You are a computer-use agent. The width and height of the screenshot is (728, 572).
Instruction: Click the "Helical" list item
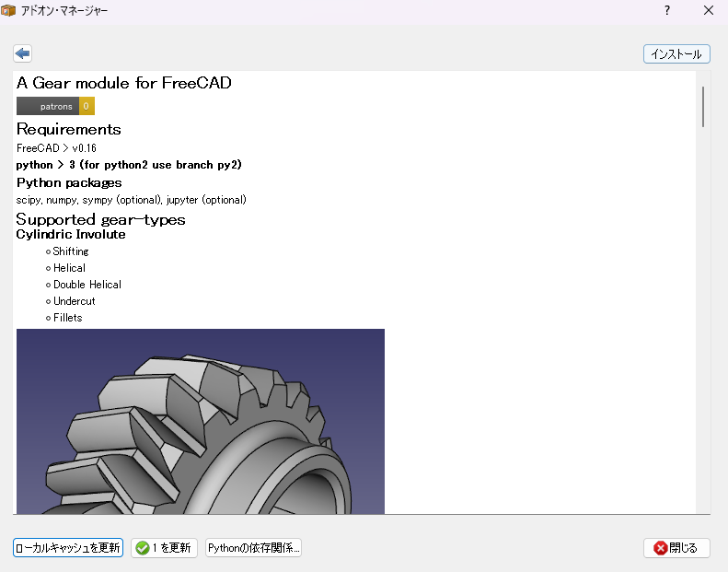[x=69, y=268]
